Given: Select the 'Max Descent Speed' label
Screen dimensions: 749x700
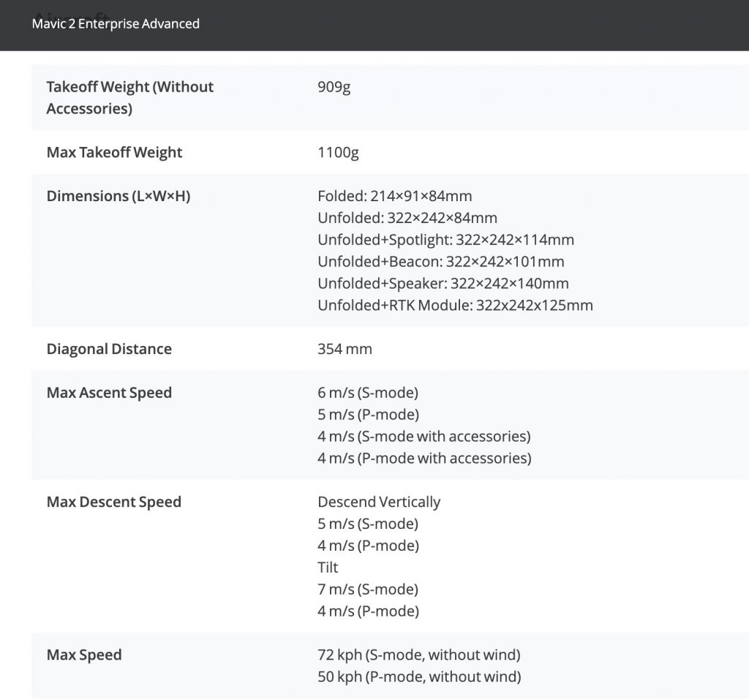Looking at the screenshot, I should [113, 503].
